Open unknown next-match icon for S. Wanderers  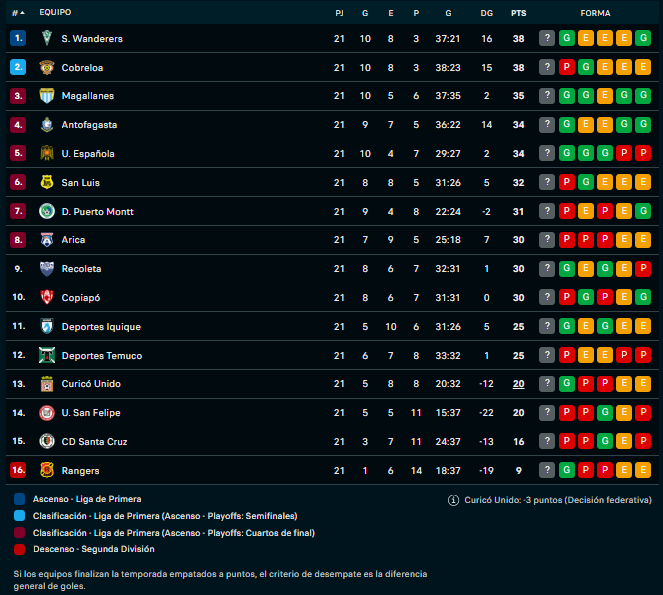(x=547, y=38)
